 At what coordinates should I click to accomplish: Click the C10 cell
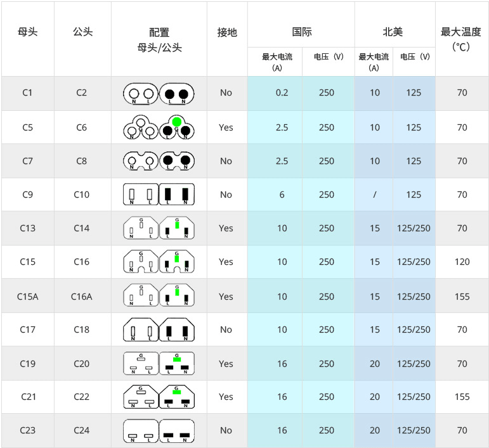(81, 195)
